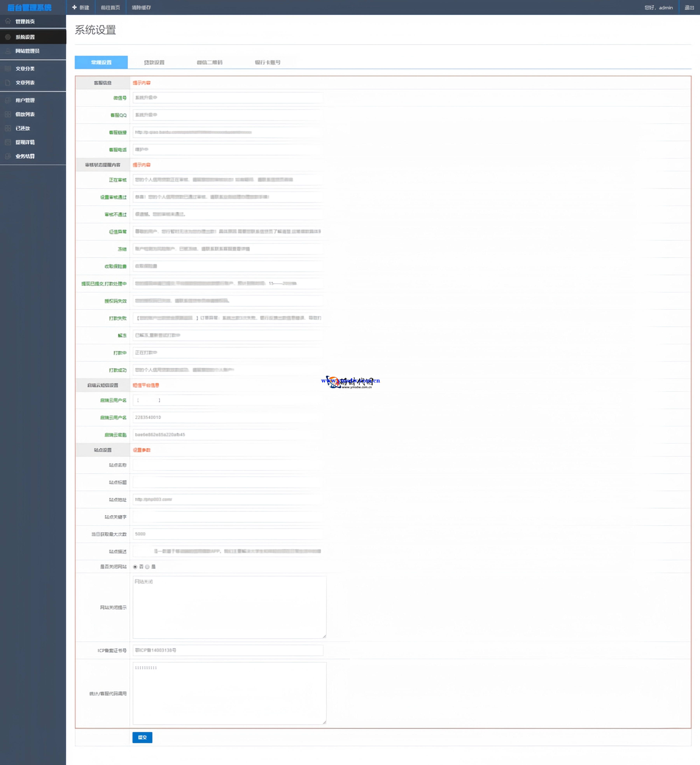Open the 微信二维码 tab
The height and width of the screenshot is (765, 700).
[209, 62]
